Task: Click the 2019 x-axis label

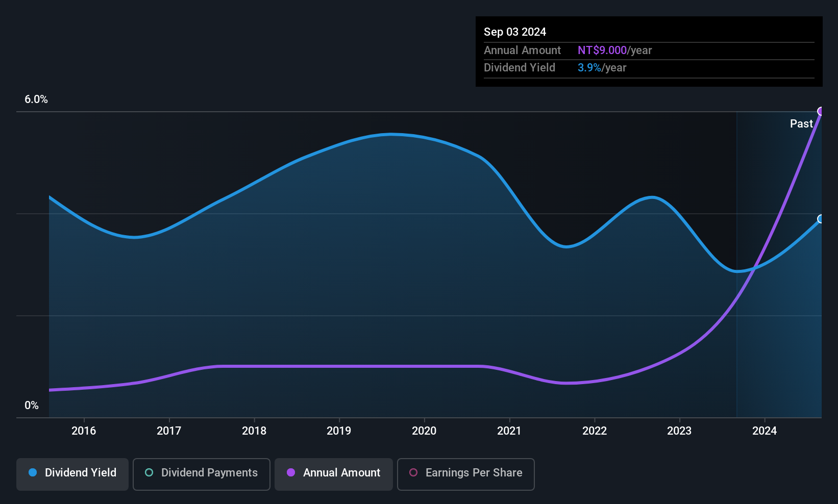Action: click(339, 431)
